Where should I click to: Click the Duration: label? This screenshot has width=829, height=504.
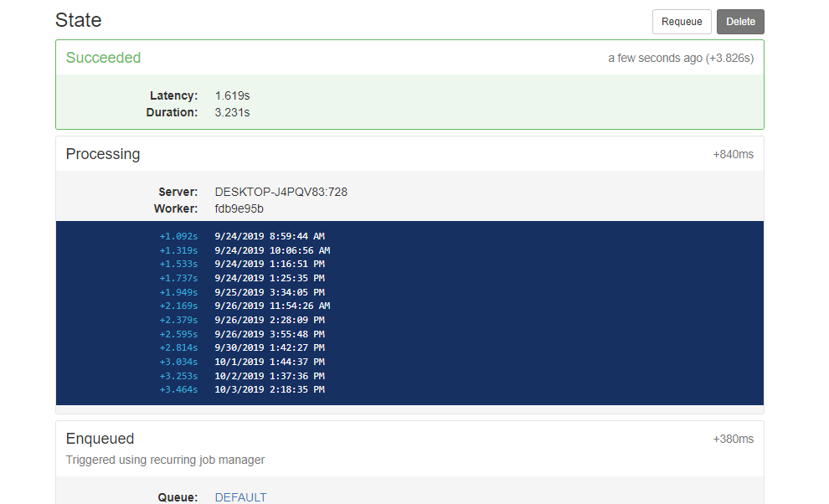coord(172,113)
